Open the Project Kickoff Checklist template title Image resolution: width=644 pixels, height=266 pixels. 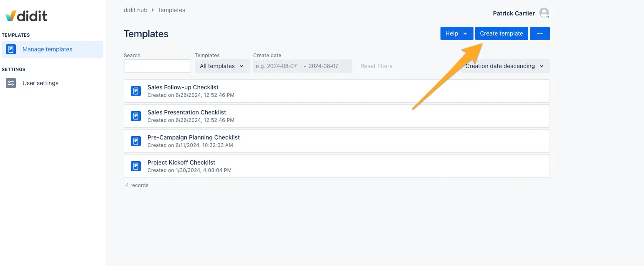pyautogui.click(x=181, y=162)
